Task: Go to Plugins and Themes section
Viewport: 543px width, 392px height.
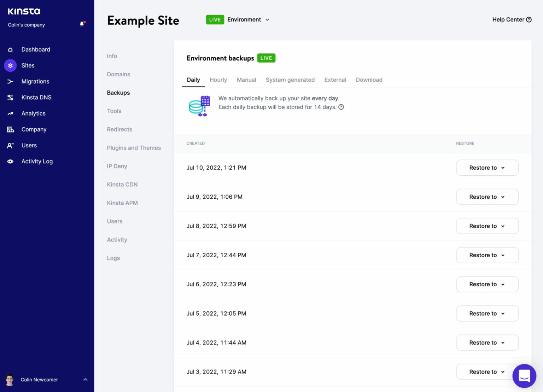Action: tap(134, 148)
